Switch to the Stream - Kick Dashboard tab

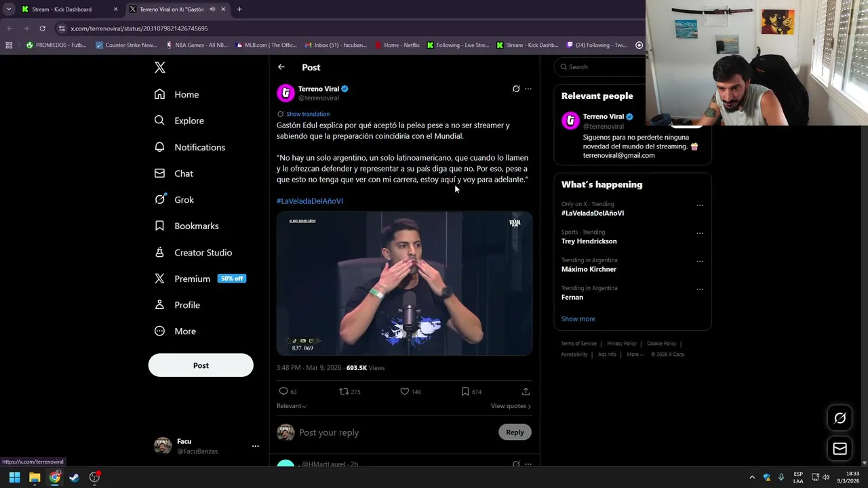pyautogui.click(x=62, y=9)
